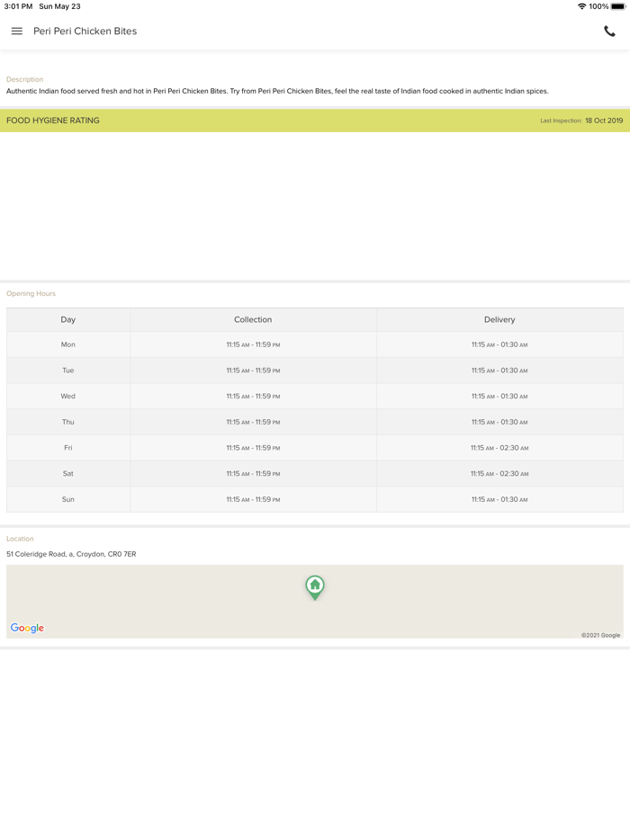Screen dimensions: 630x840
Task: Check the Wi-Fi status icon
Action: tap(581, 6)
